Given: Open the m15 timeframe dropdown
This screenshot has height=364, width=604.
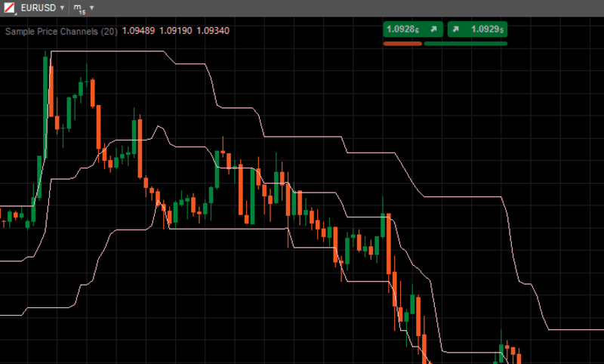Looking at the screenshot, I should tap(91, 8).
